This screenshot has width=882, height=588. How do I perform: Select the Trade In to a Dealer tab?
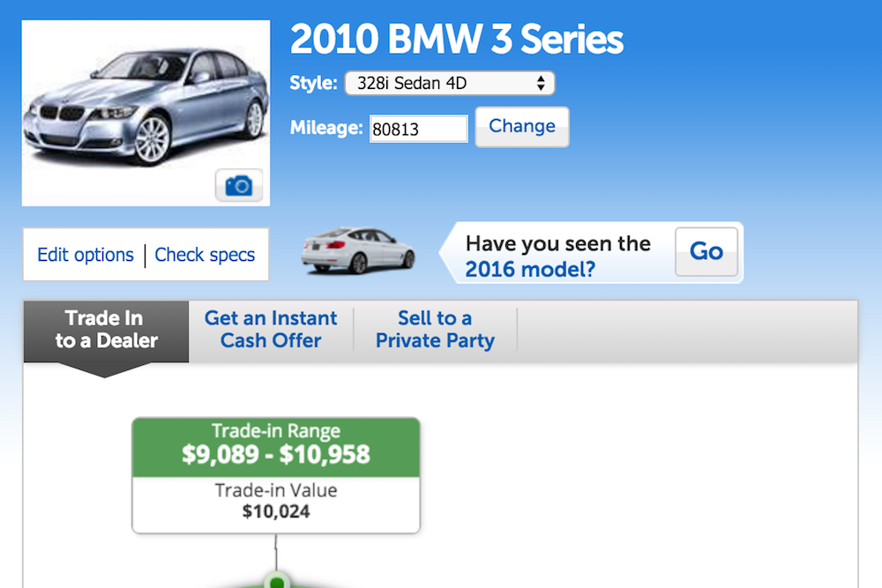(107, 330)
